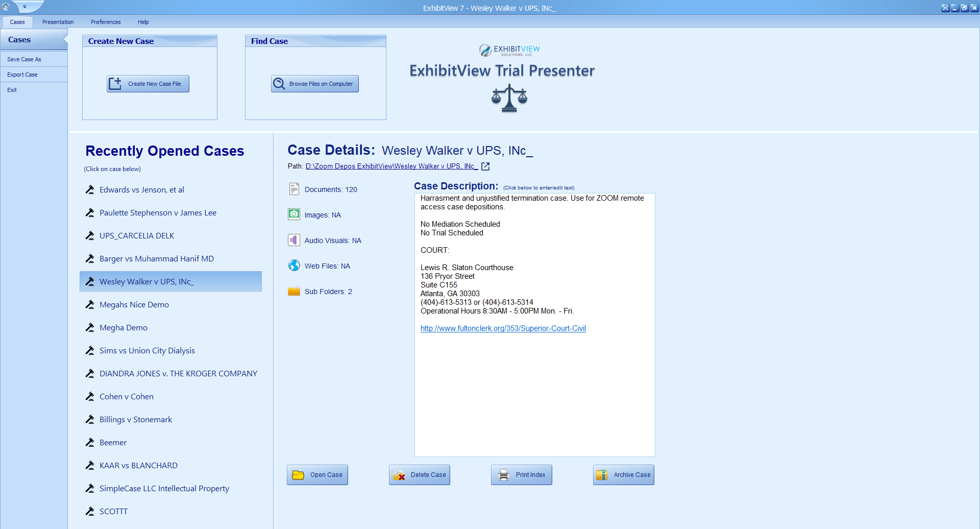Click the application orb icon top-left
This screenshot has width=980, height=529.
coord(7,7)
